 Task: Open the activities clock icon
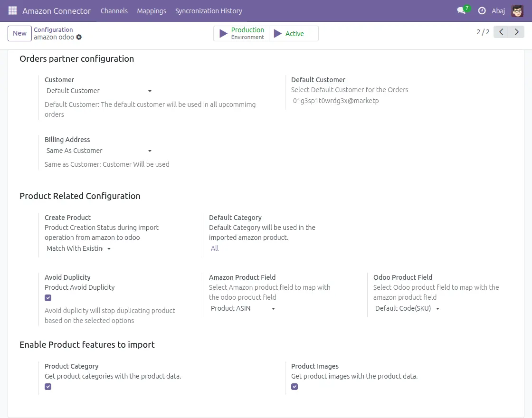click(x=481, y=10)
